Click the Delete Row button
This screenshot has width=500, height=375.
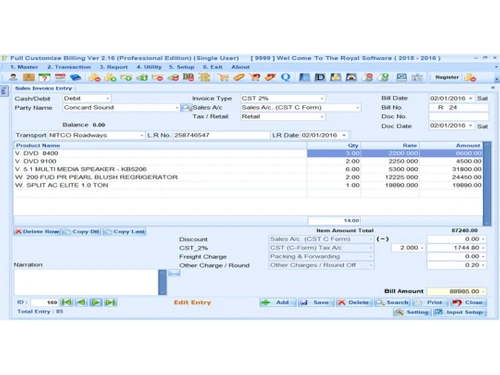[x=37, y=232]
